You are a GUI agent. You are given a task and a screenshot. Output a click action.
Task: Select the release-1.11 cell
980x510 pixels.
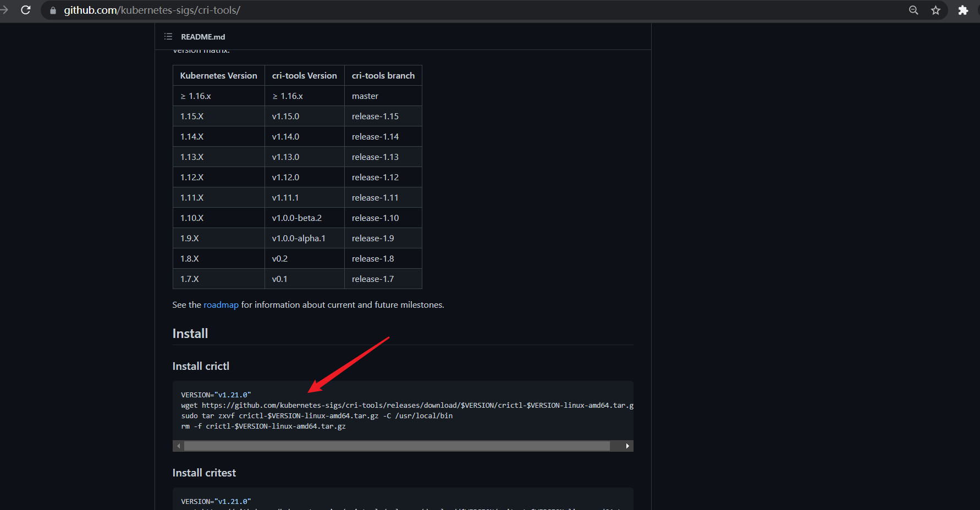pos(383,197)
